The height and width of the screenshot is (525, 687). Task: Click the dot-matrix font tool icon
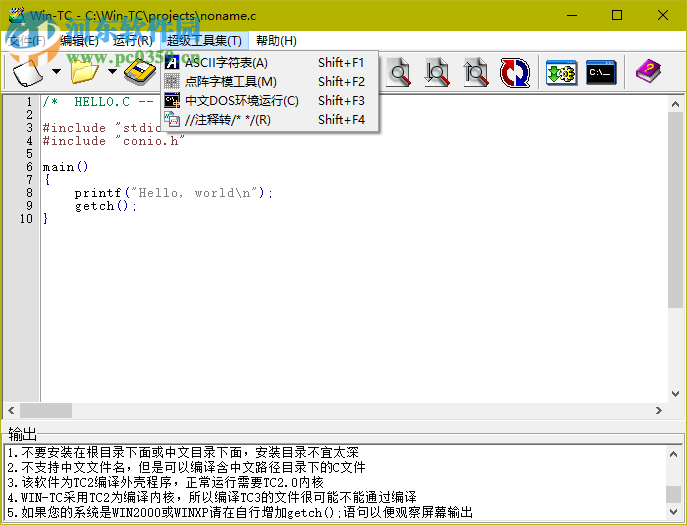coord(172,82)
